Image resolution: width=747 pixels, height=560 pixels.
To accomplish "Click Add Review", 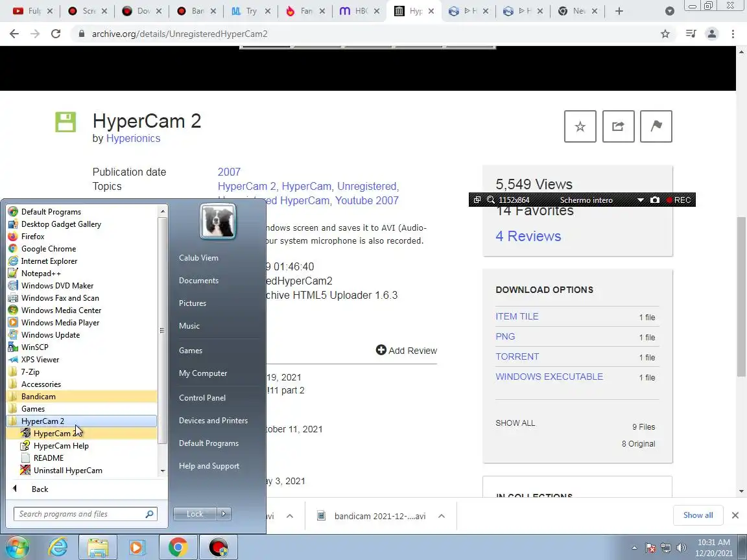I will tap(407, 351).
